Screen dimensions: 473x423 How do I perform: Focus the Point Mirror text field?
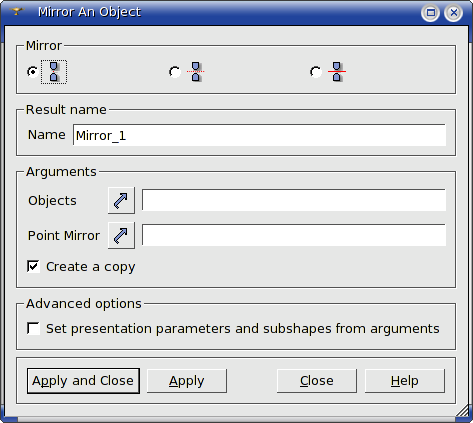point(294,235)
